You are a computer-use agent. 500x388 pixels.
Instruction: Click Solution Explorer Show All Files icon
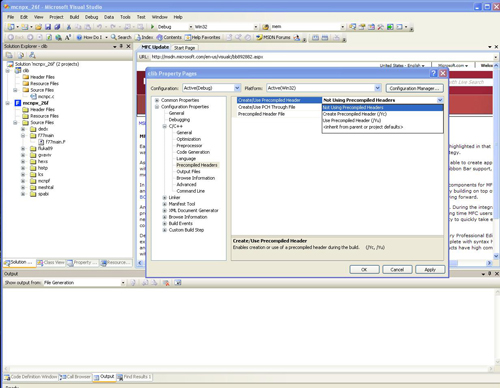(x=21, y=55)
